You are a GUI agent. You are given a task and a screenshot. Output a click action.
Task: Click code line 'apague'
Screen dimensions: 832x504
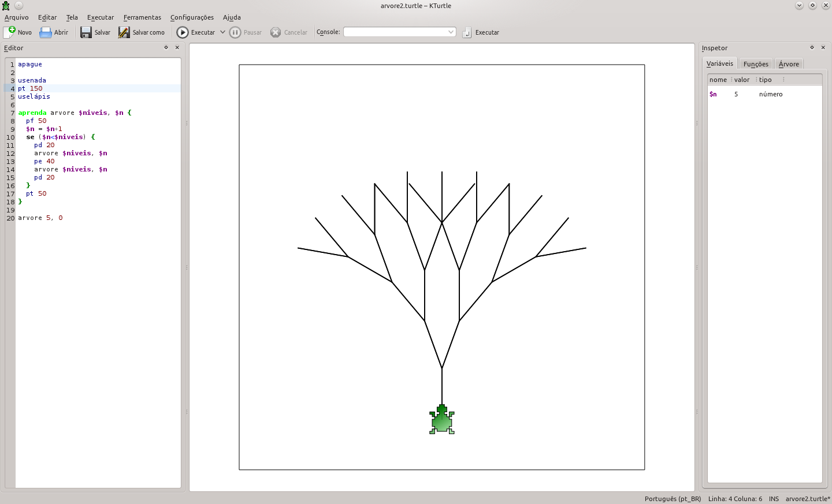click(30, 64)
